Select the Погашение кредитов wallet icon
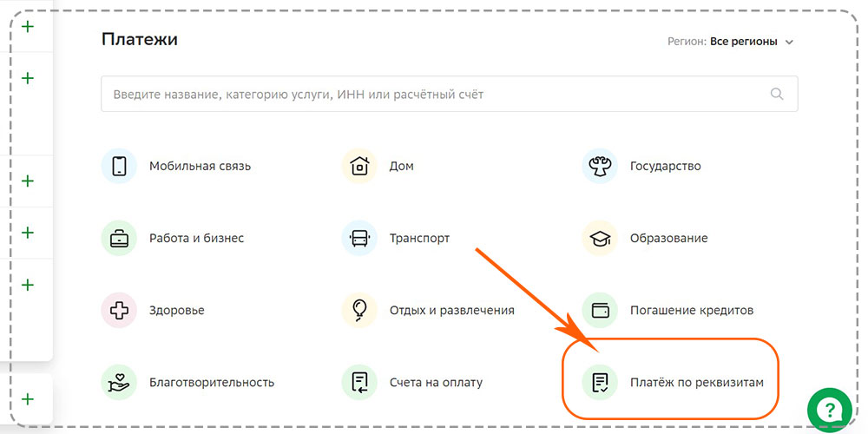Viewport: 868px width, 434px height. coord(600,310)
